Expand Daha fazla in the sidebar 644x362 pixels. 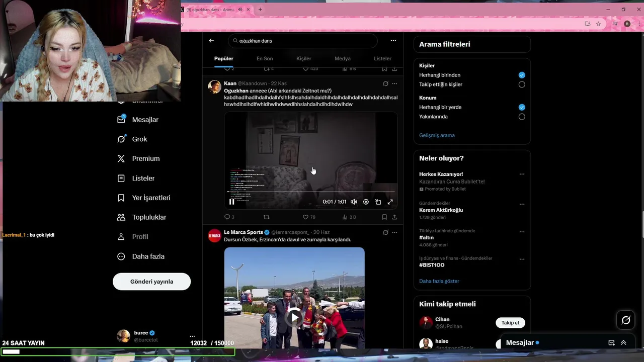[x=141, y=256]
